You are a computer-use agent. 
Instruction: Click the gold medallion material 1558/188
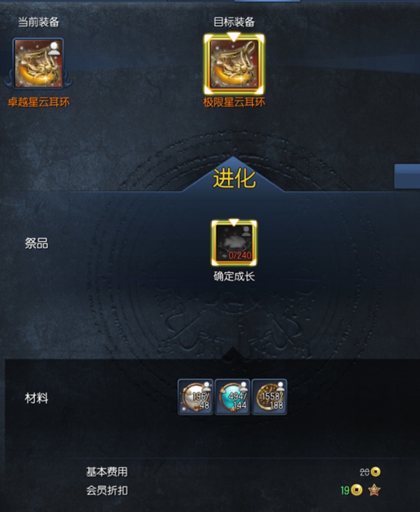click(269, 396)
